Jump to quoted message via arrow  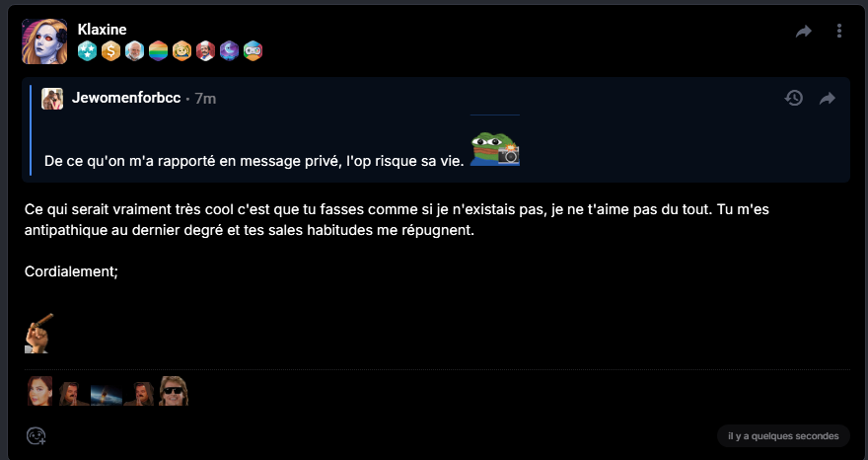[x=828, y=99]
